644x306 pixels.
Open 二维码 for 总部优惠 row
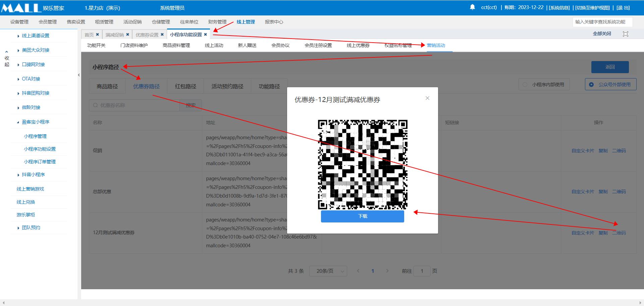pyautogui.click(x=619, y=192)
